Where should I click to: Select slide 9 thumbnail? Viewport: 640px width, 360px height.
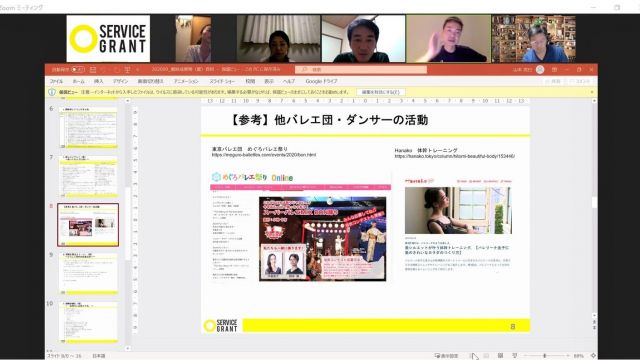coord(89,273)
